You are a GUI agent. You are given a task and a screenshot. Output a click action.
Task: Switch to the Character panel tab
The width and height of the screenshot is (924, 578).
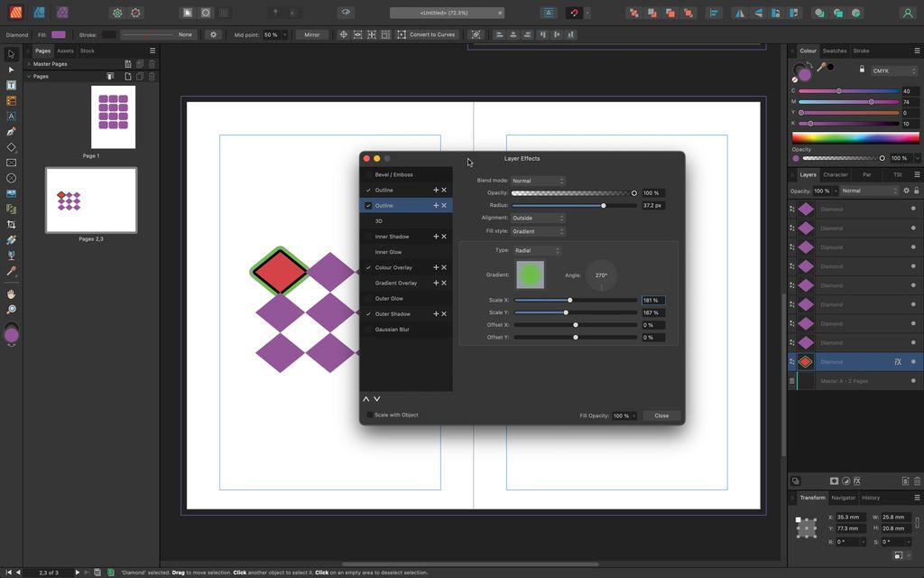click(x=836, y=174)
